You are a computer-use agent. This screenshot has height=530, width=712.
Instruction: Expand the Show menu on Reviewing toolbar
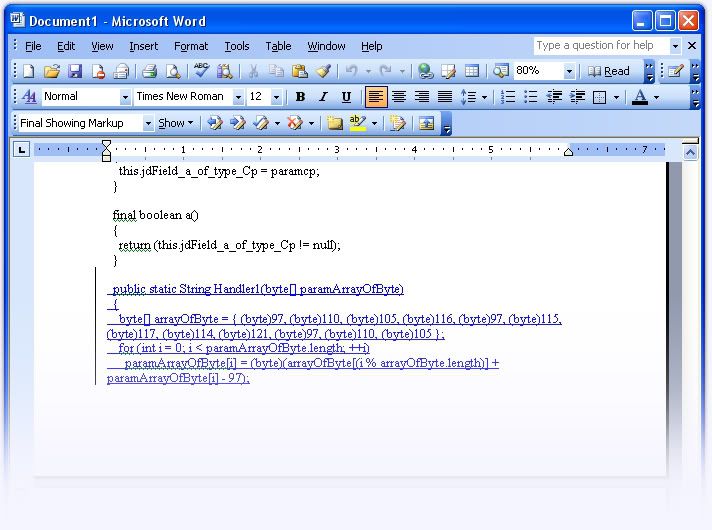coord(175,123)
